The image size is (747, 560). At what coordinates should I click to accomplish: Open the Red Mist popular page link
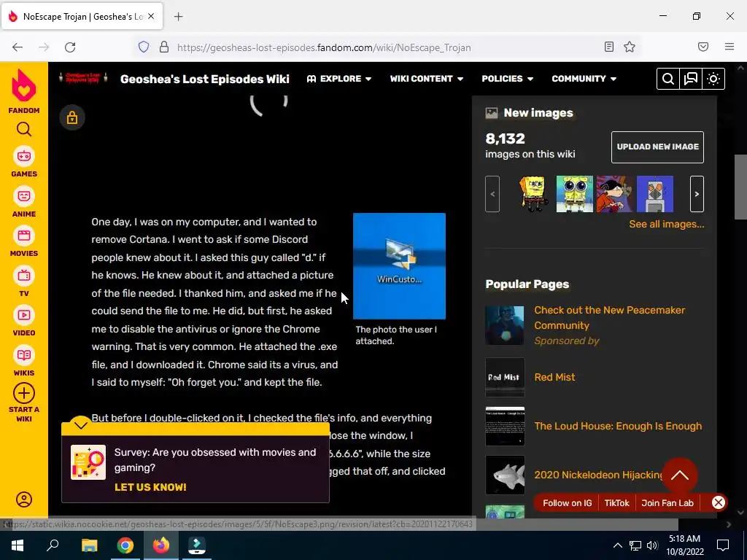(554, 377)
